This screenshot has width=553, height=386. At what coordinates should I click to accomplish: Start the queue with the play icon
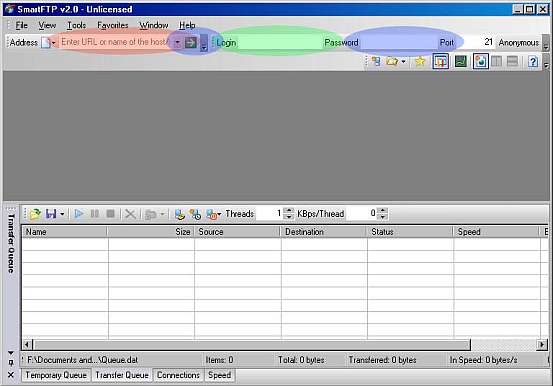pyautogui.click(x=79, y=213)
